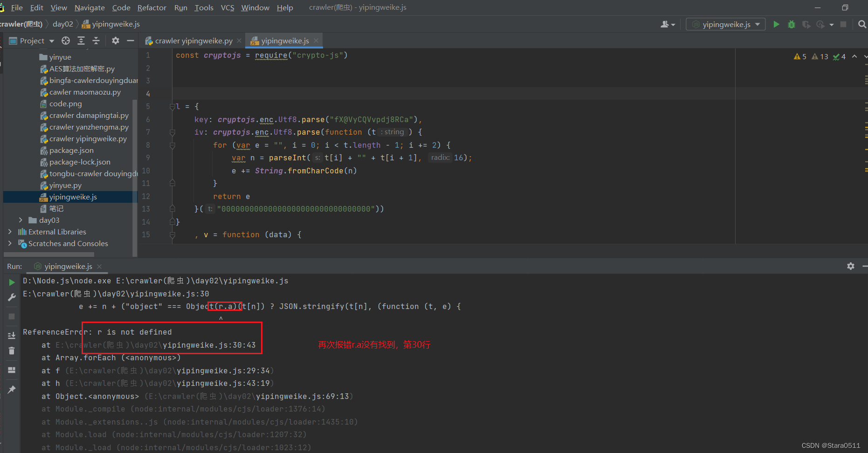Open user account dropdown arrow
This screenshot has height=453, width=868.
(673, 25)
